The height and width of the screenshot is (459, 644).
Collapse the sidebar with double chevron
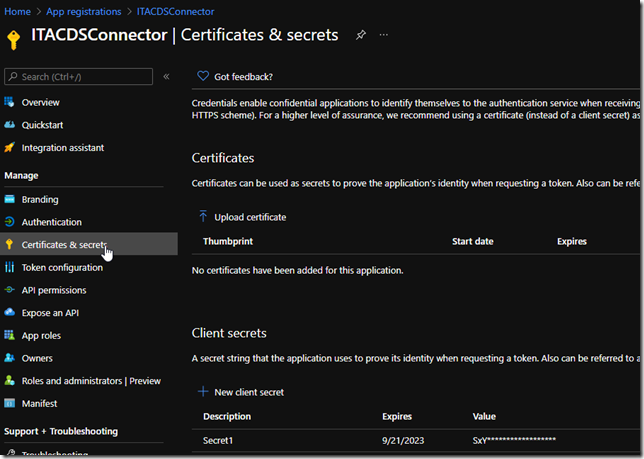point(166,77)
